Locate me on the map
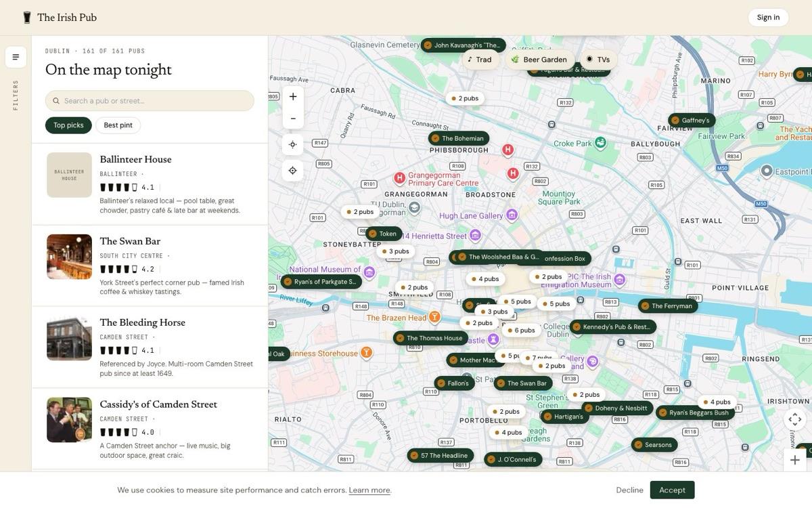 click(293, 144)
